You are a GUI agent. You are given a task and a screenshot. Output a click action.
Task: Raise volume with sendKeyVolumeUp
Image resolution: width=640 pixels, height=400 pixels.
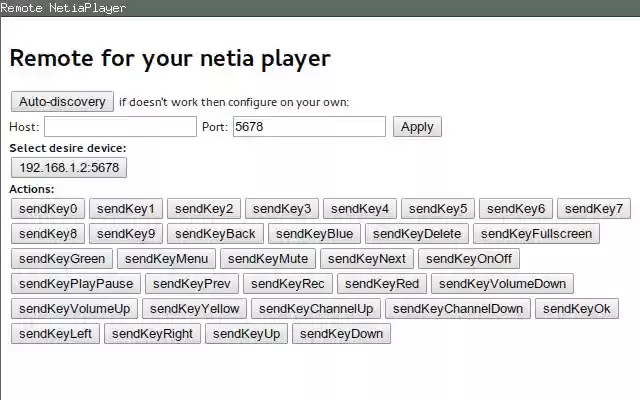tap(74, 309)
